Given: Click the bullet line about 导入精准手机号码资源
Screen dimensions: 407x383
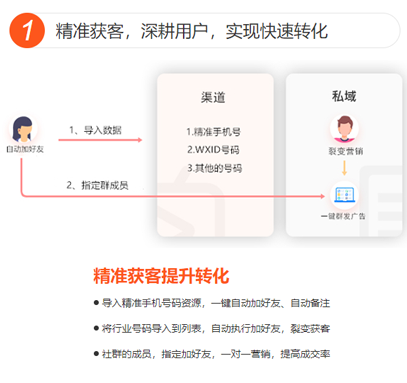Looking at the screenshot, I should click(212, 303).
